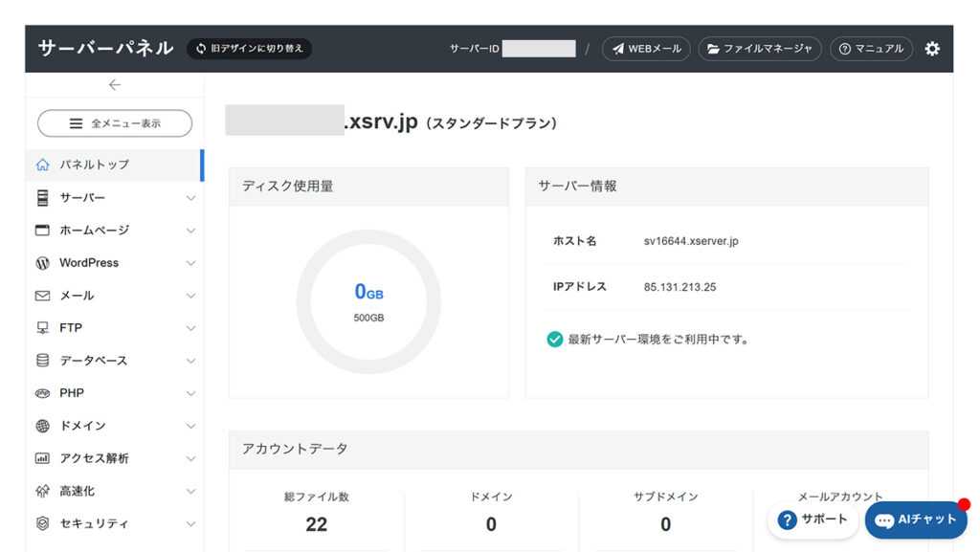
Task: Click the disk usage donut chart
Action: 368,301
